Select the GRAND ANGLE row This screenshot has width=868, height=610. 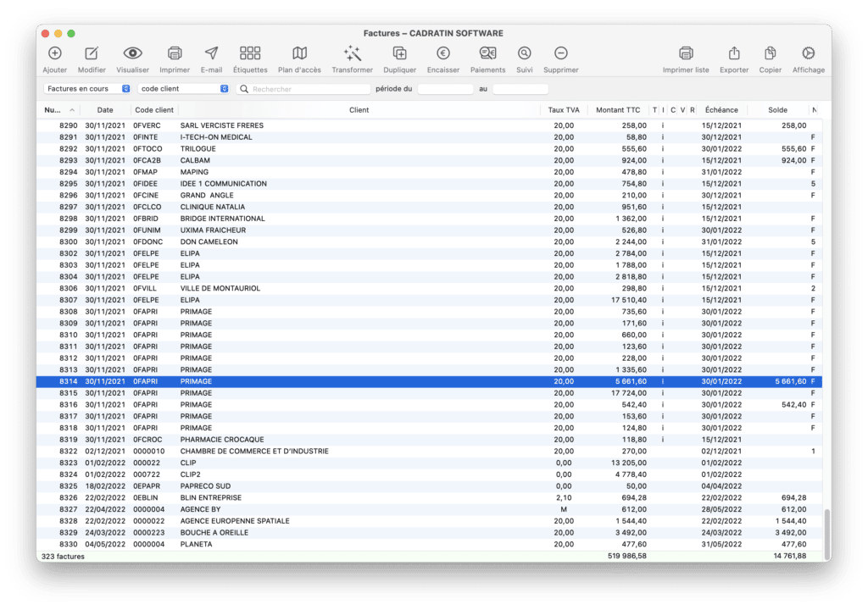tap(429, 196)
